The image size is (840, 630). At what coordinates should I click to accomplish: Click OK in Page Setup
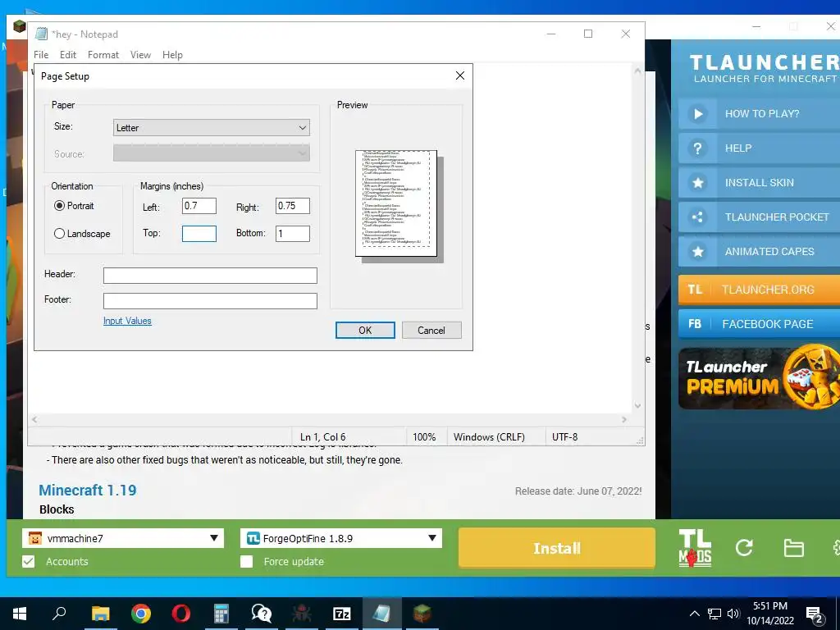(x=365, y=330)
